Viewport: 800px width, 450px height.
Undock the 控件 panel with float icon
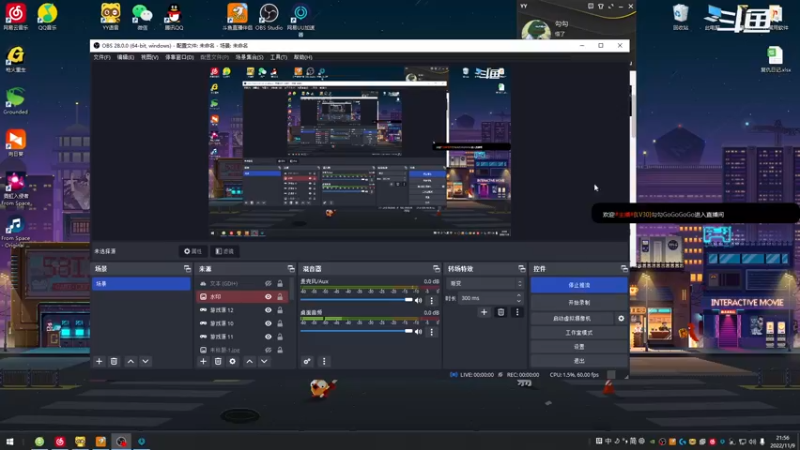coord(624,268)
